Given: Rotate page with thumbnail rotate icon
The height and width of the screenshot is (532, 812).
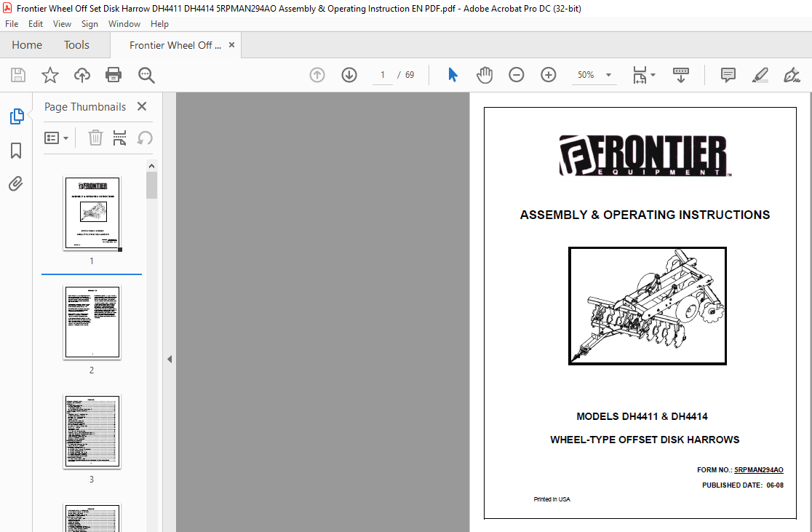Looking at the screenshot, I should coord(145,138).
